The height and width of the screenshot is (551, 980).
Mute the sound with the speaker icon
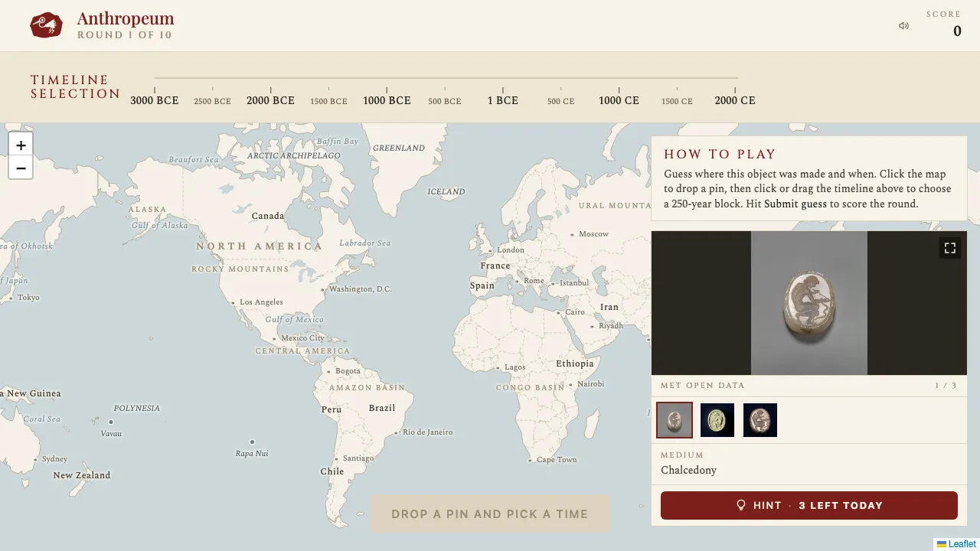pos(903,26)
